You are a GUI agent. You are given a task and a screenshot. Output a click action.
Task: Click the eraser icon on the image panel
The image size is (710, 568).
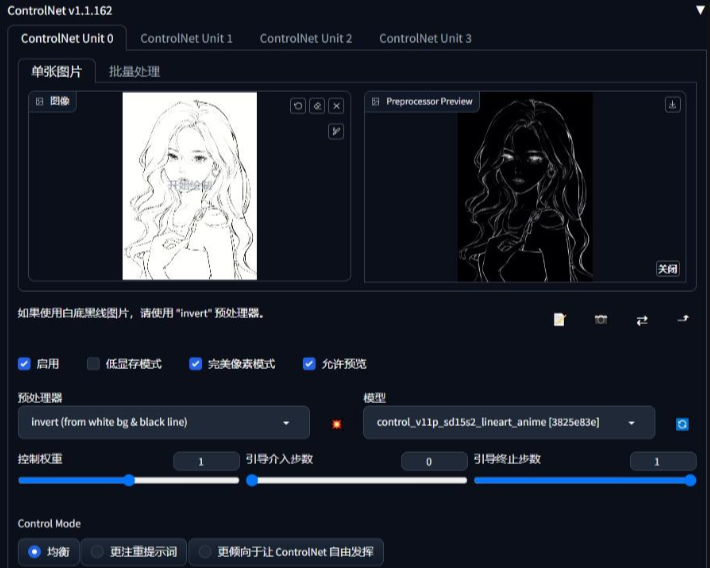(317, 106)
